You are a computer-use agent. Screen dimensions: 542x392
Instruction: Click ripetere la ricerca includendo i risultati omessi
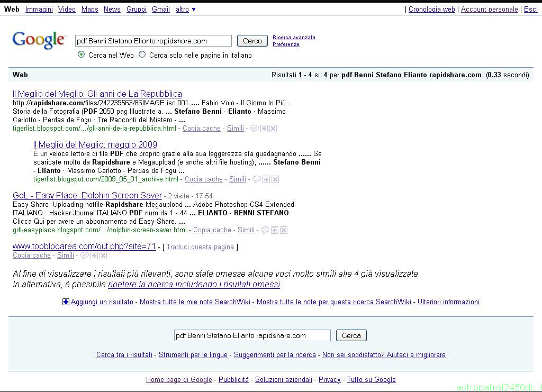(x=194, y=284)
